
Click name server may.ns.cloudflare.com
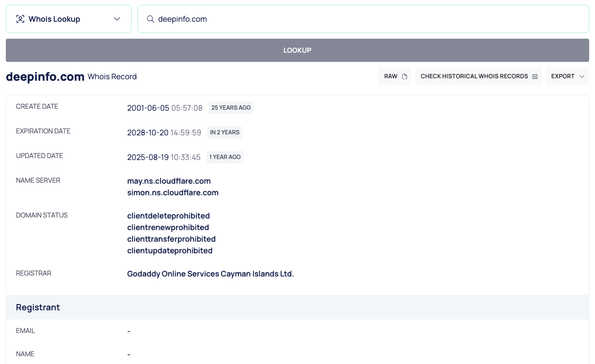[169, 181]
